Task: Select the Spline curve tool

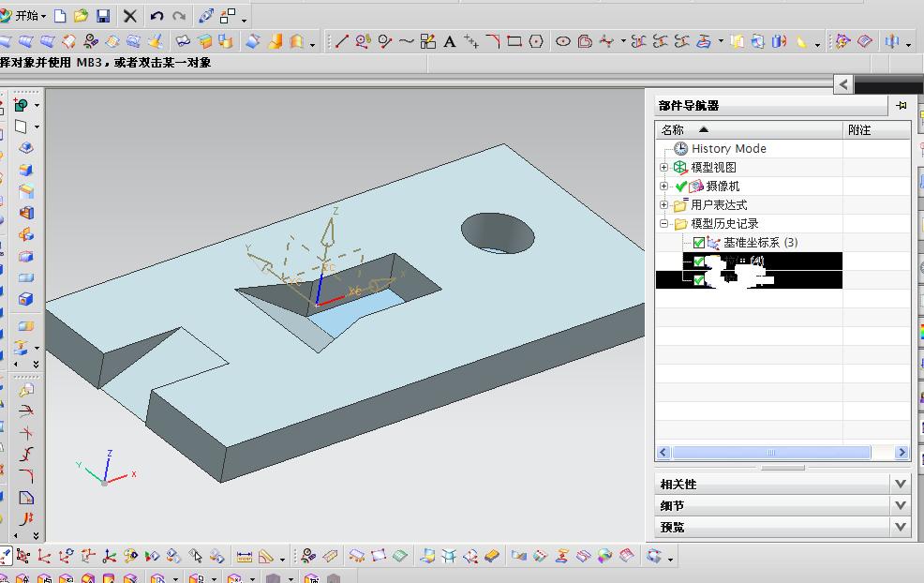Action: click(x=406, y=41)
